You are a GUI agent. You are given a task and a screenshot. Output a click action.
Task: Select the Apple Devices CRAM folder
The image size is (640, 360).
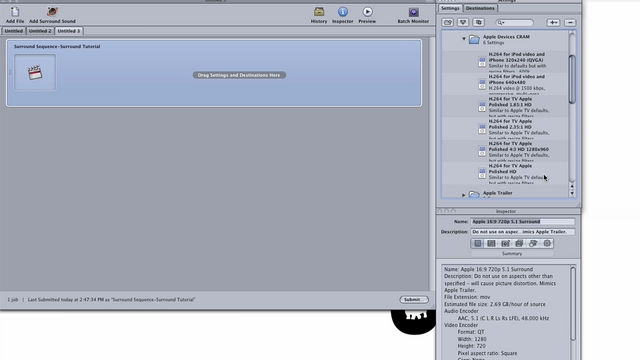(x=474, y=39)
